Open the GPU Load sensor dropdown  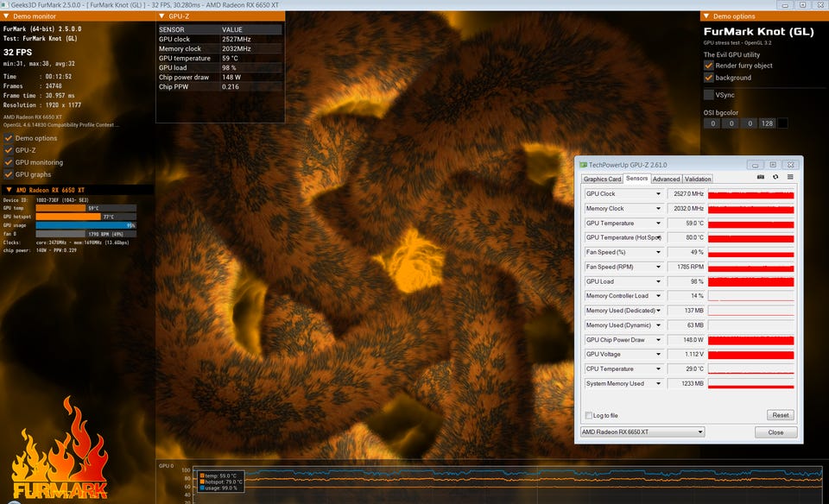point(658,281)
